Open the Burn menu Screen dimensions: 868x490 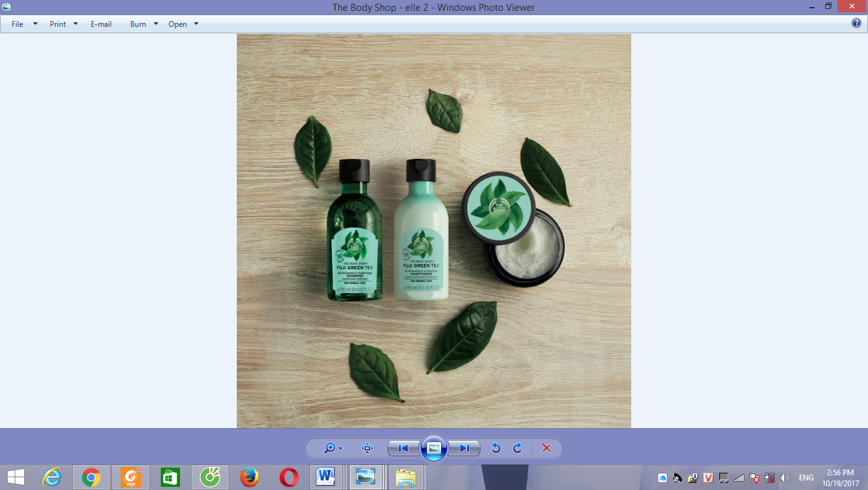[x=138, y=24]
